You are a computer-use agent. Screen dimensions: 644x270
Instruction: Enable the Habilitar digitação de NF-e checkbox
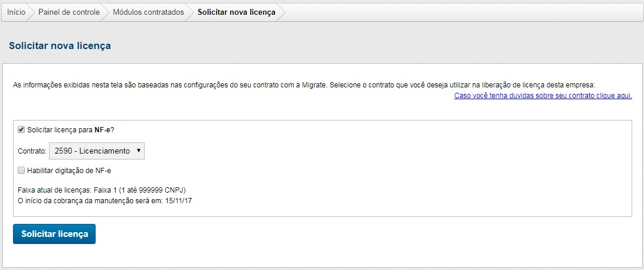pyautogui.click(x=21, y=170)
